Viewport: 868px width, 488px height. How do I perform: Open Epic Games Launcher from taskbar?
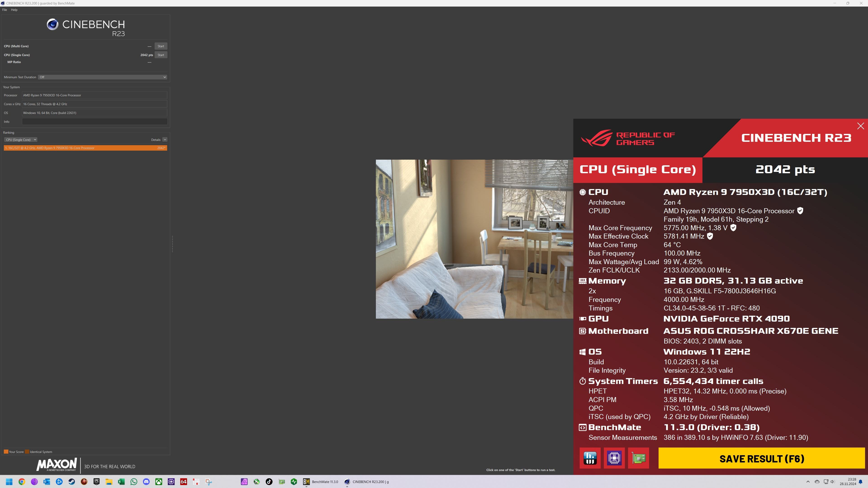click(96, 482)
